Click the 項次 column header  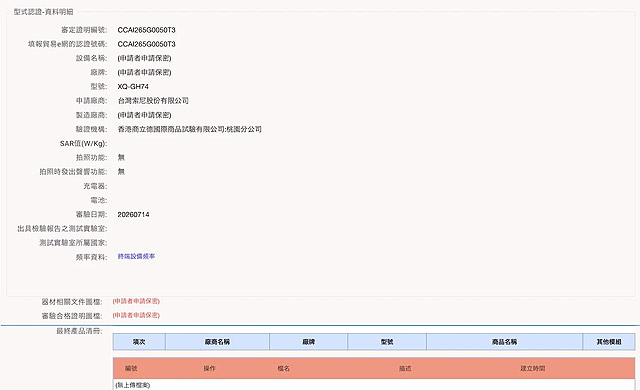click(x=139, y=342)
